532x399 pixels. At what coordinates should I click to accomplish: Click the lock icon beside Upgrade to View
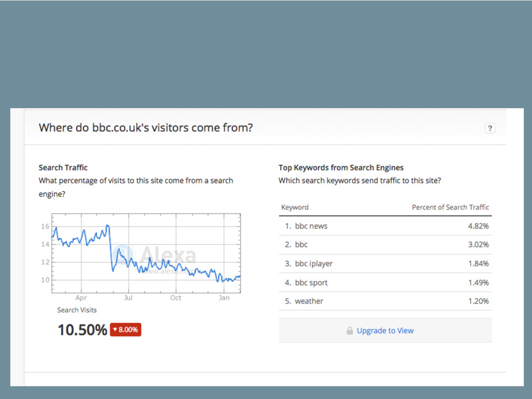tap(350, 330)
